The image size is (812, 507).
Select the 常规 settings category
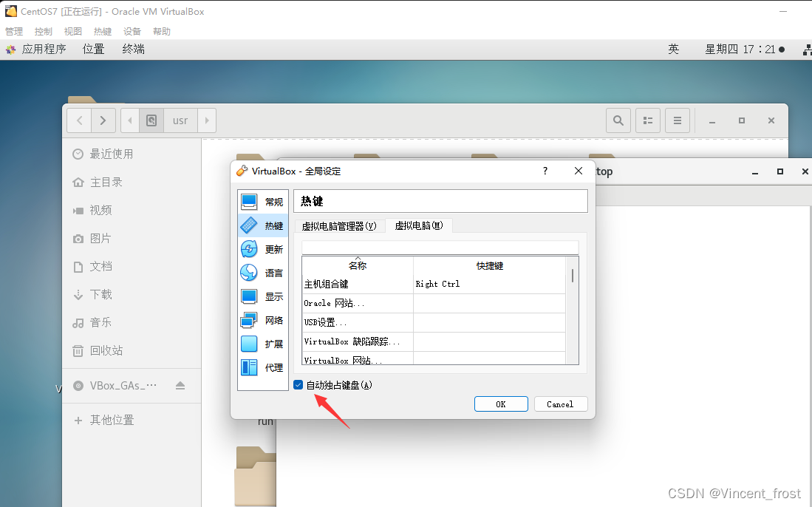pyautogui.click(x=262, y=202)
